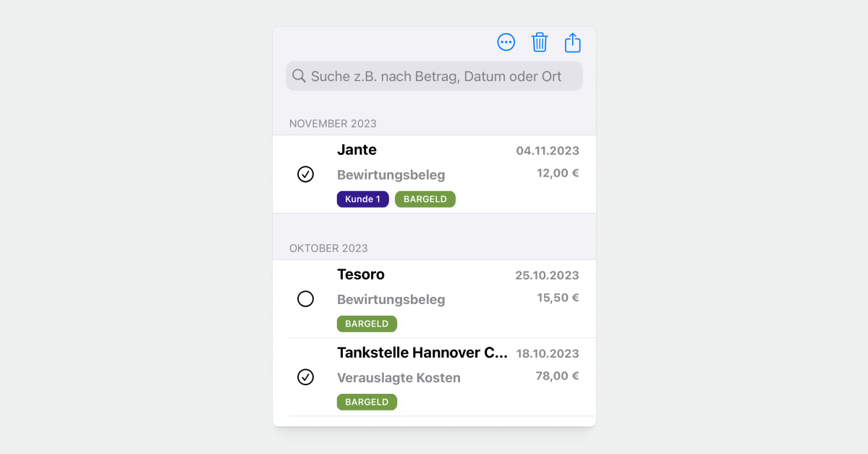The image size is (868, 454).
Task: Click BARGELD tag under Verauslagte Kosten
Action: point(367,402)
